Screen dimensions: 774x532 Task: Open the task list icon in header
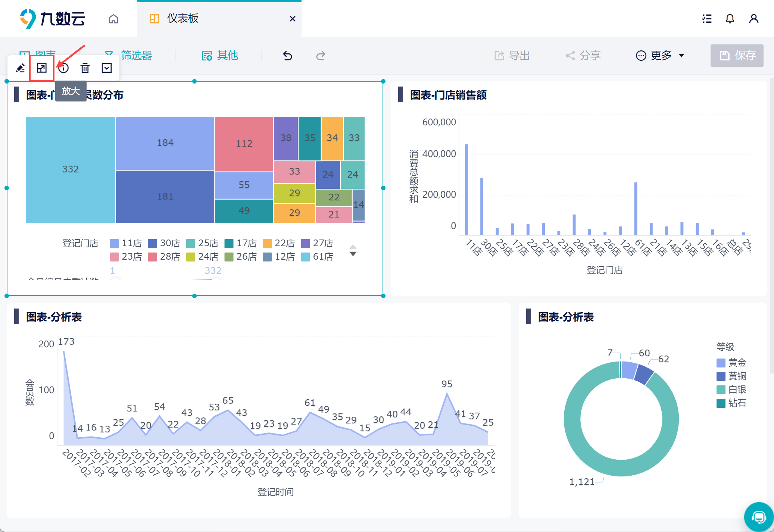(x=707, y=19)
